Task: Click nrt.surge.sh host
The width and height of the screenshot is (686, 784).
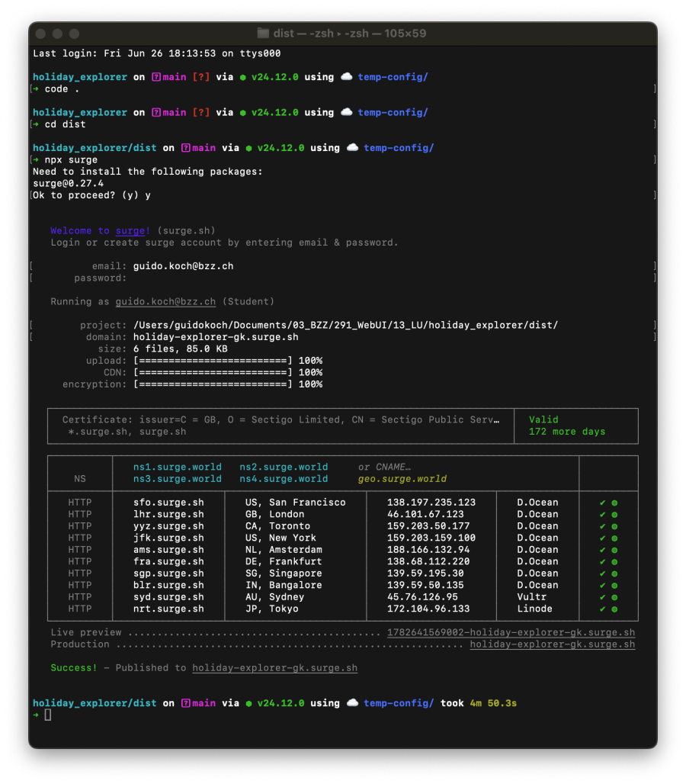Action: (x=168, y=609)
